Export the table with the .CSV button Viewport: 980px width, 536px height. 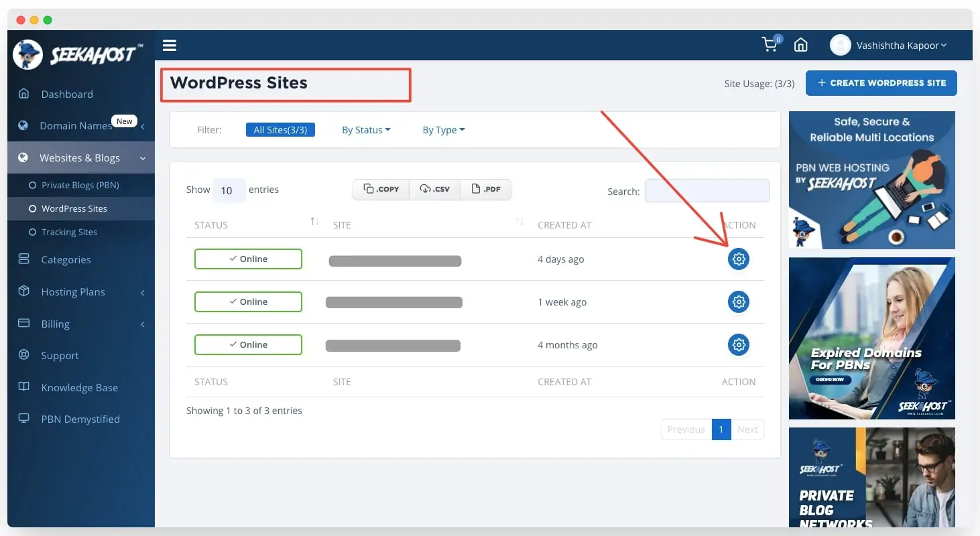click(434, 189)
